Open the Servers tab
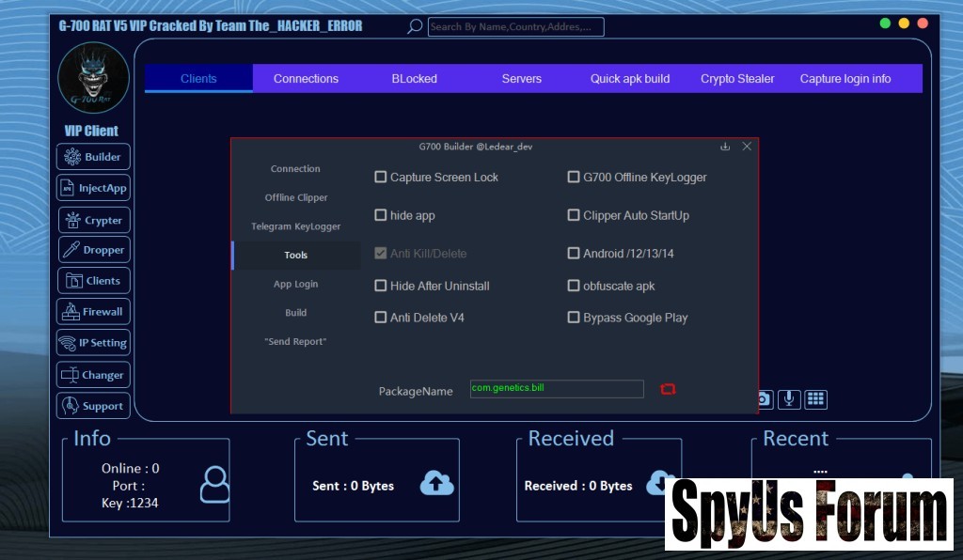Screen dimensions: 963x560 coord(521,79)
